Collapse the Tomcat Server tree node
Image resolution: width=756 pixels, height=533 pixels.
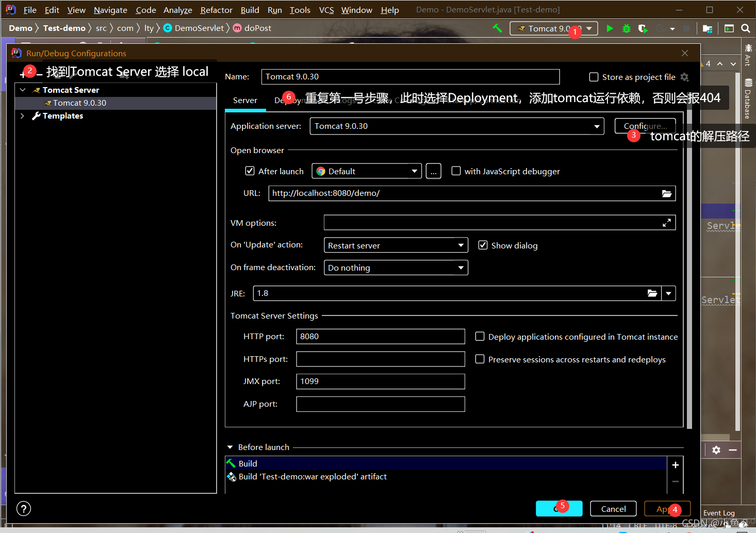point(23,90)
